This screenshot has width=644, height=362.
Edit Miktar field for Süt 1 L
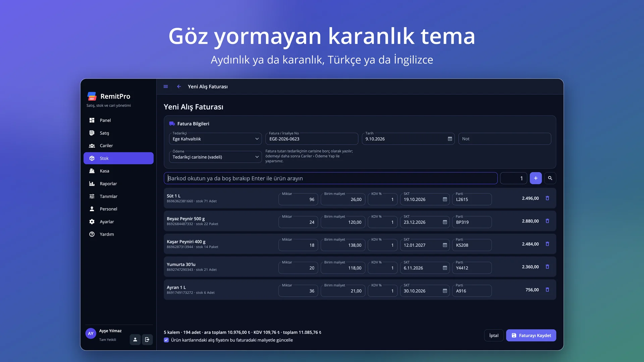click(298, 199)
